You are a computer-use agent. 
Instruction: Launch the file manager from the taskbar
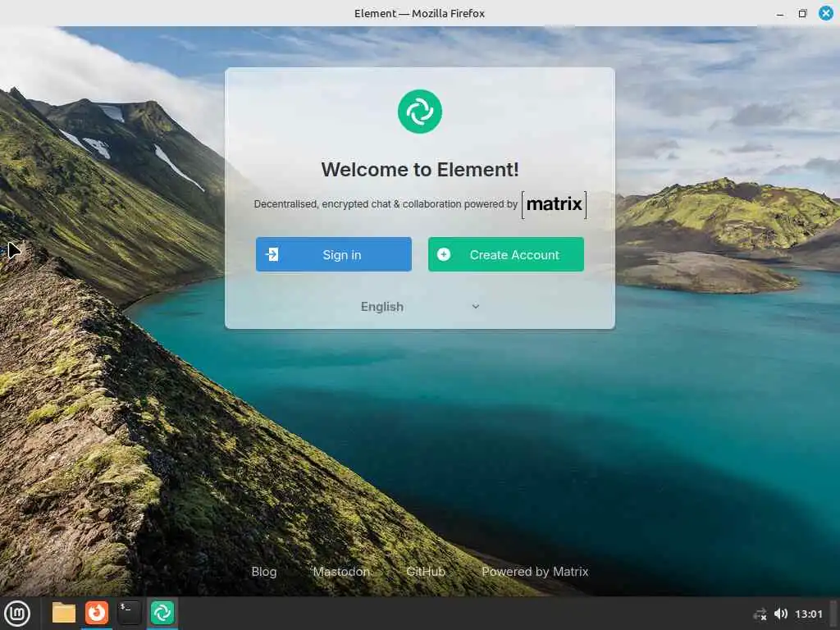(64, 613)
